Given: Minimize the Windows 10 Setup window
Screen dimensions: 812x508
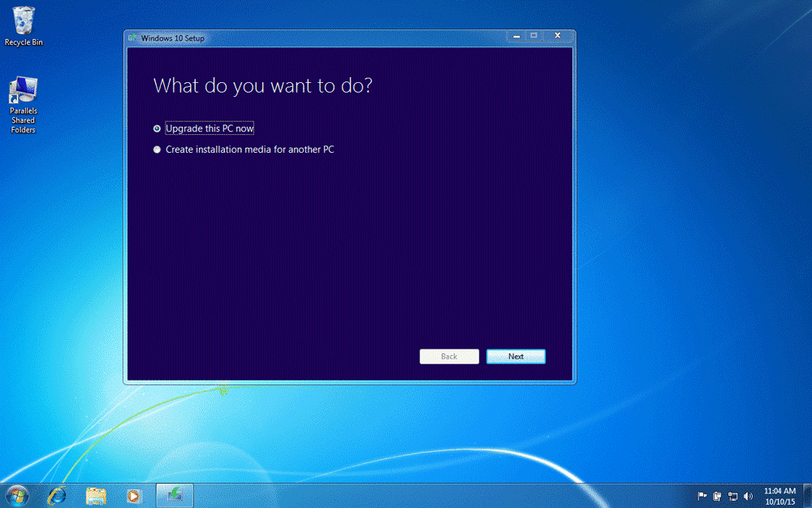Looking at the screenshot, I should click(516, 36).
